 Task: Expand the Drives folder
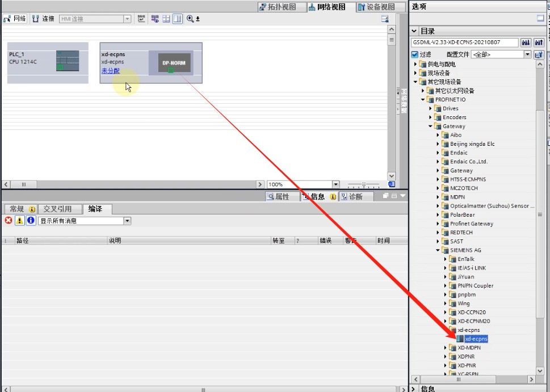point(430,108)
